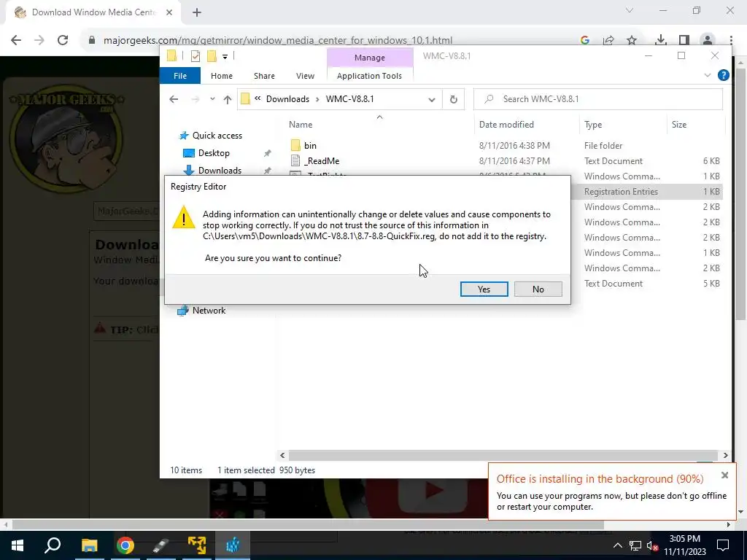747x560 pixels.
Task: Click the Properties quick access toolbar icon
Action: pos(196,56)
